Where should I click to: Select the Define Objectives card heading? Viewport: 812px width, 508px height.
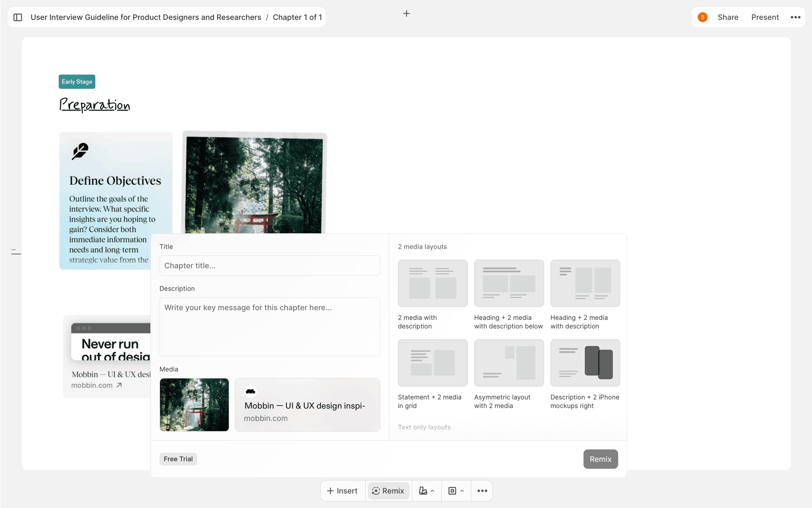[115, 180]
